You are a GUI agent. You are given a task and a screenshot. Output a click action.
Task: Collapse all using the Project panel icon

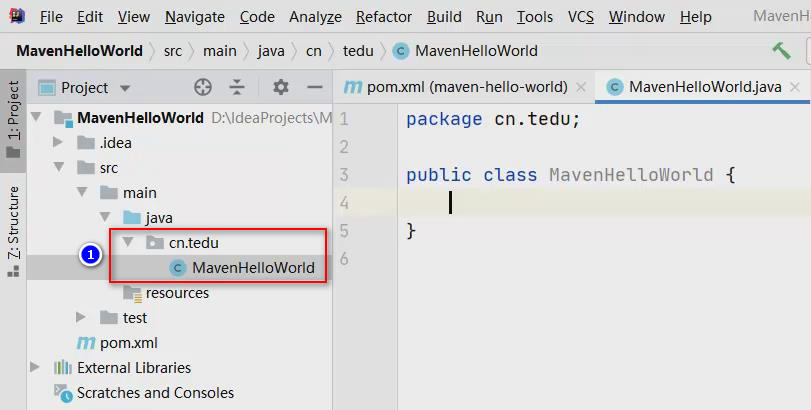coord(237,87)
